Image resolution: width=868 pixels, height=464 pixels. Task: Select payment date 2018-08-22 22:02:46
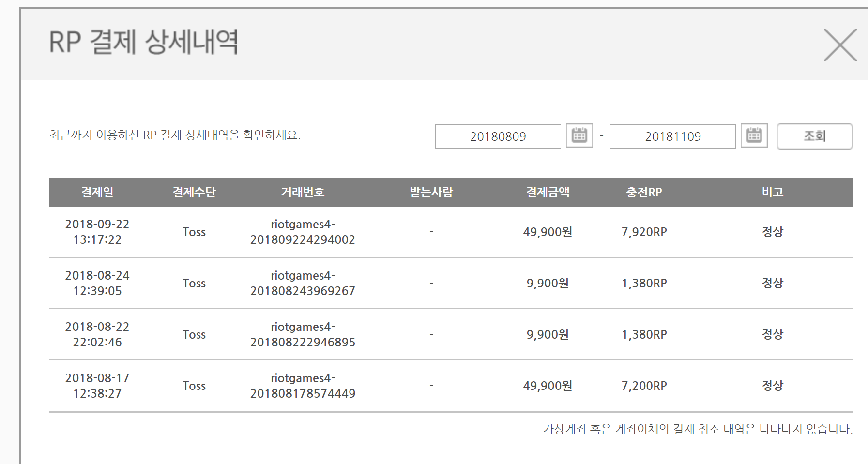click(x=97, y=334)
